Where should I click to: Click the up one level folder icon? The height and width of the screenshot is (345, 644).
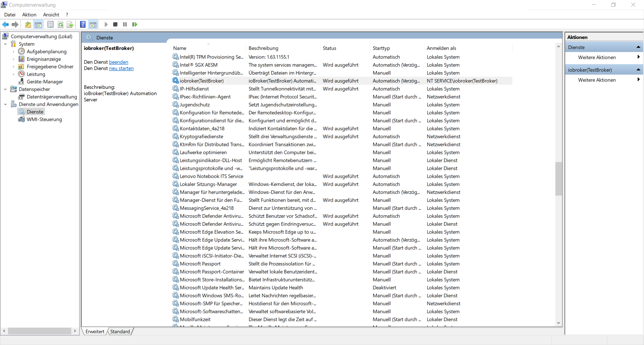(28, 24)
